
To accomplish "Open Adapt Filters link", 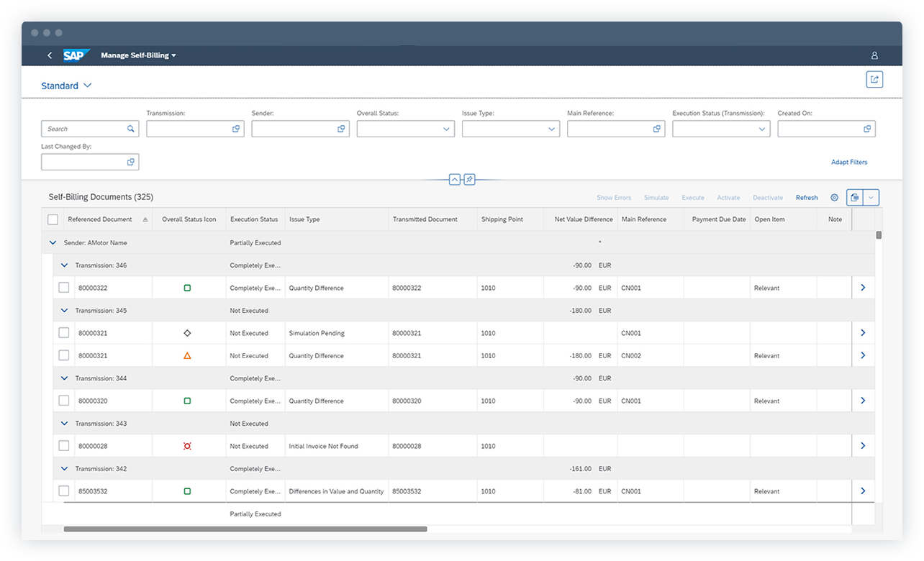I will point(849,162).
